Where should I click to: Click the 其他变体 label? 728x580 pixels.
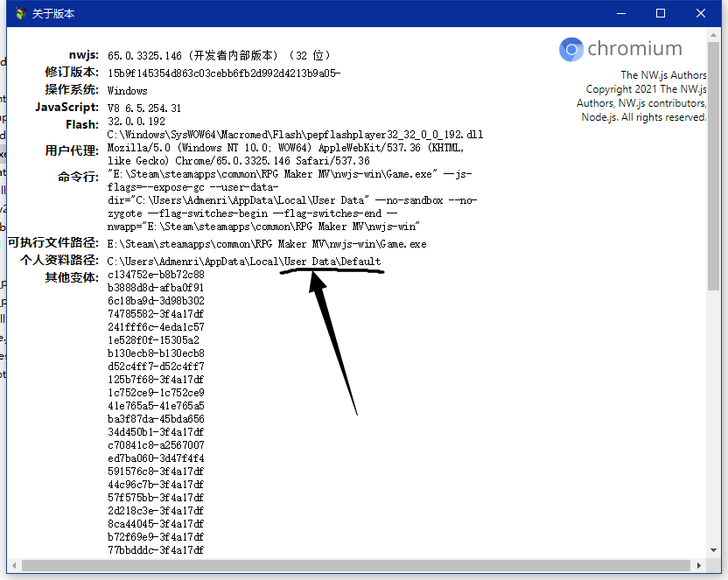click(x=72, y=278)
